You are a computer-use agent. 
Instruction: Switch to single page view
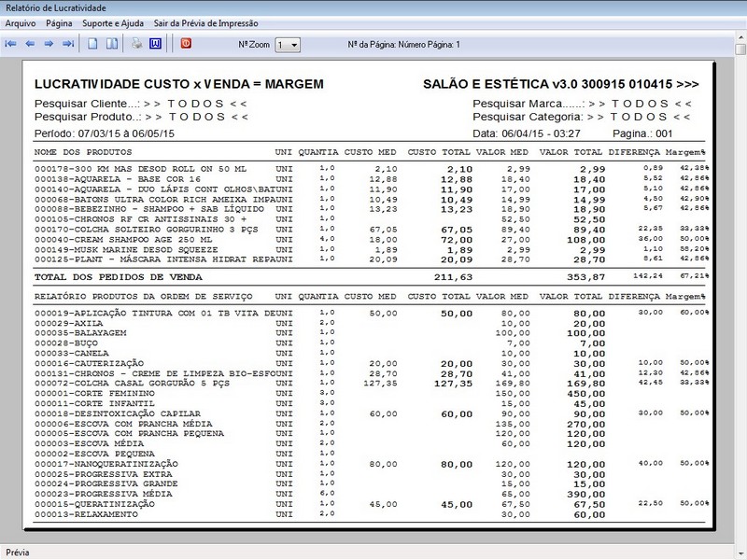(92, 44)
